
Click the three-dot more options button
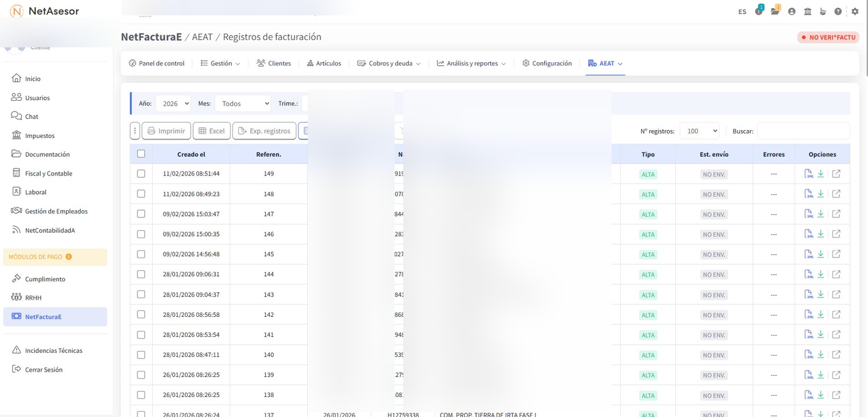coord(135,131)
